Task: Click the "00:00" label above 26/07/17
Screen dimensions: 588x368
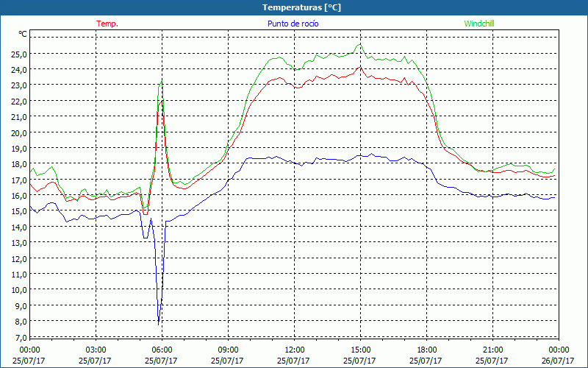Action: (559, 350)
